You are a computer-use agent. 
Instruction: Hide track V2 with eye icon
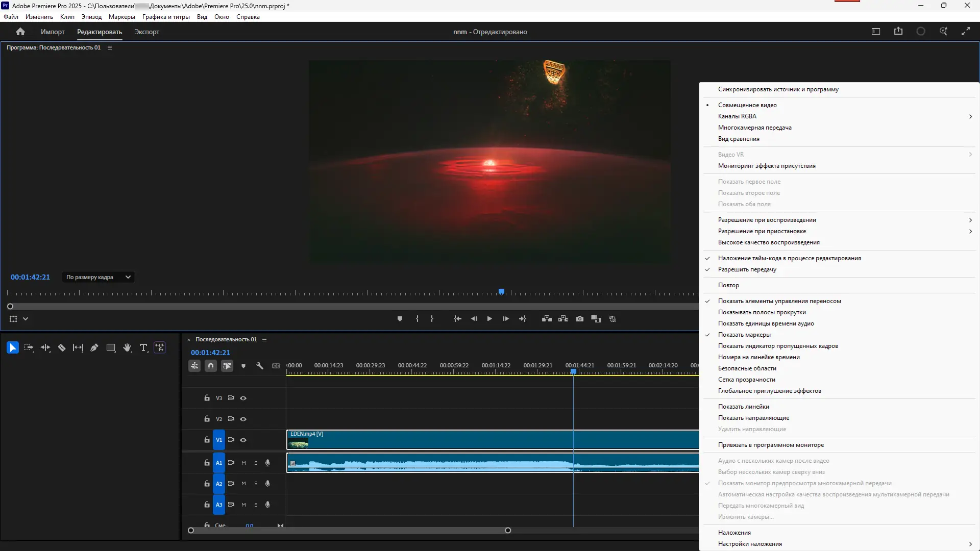tap(243, 419)
